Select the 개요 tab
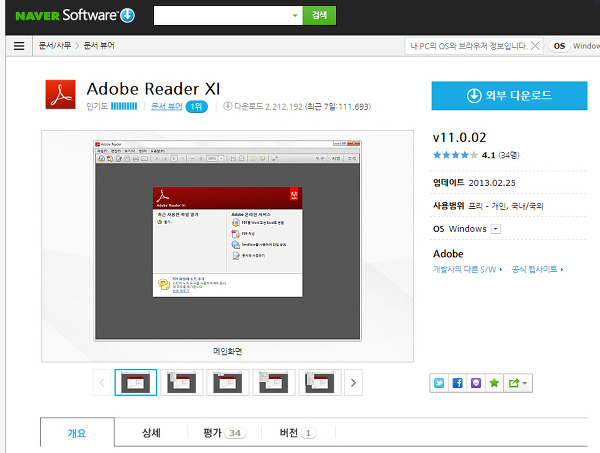600x453 pixels. click(x=77, y=432)
